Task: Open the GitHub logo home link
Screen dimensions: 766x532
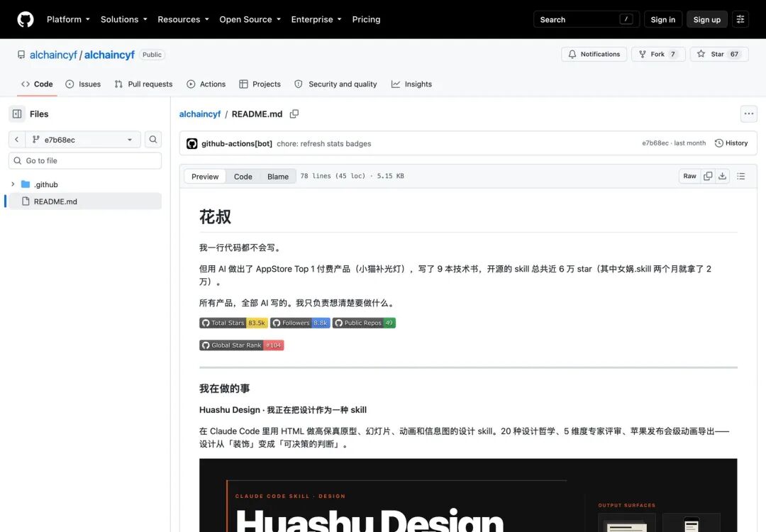Action: pyautogui.click(x=26, y=20)
